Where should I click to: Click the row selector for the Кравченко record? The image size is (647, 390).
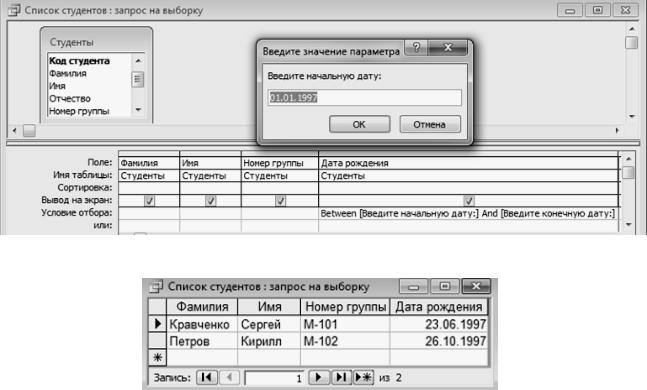(x=158, y=324)
